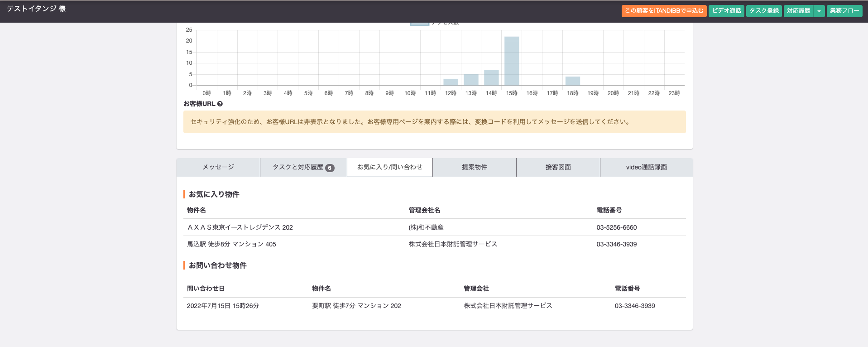Open the タスクと対応履歴 tab

point(303,167)
